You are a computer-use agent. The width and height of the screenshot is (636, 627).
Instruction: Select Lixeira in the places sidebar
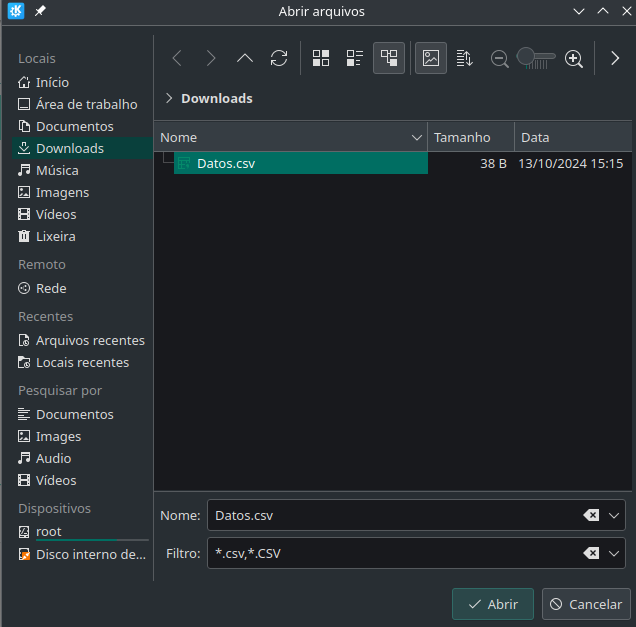click(x=55, y=236)
